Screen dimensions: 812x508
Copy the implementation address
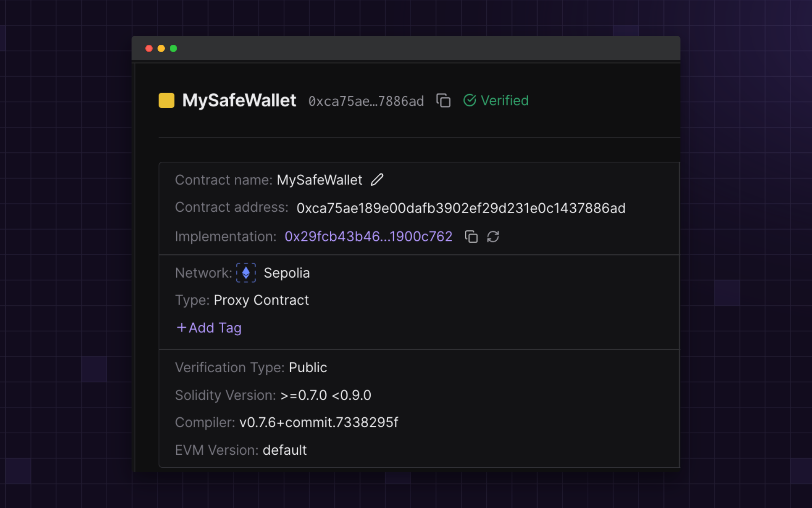(471, 237)
